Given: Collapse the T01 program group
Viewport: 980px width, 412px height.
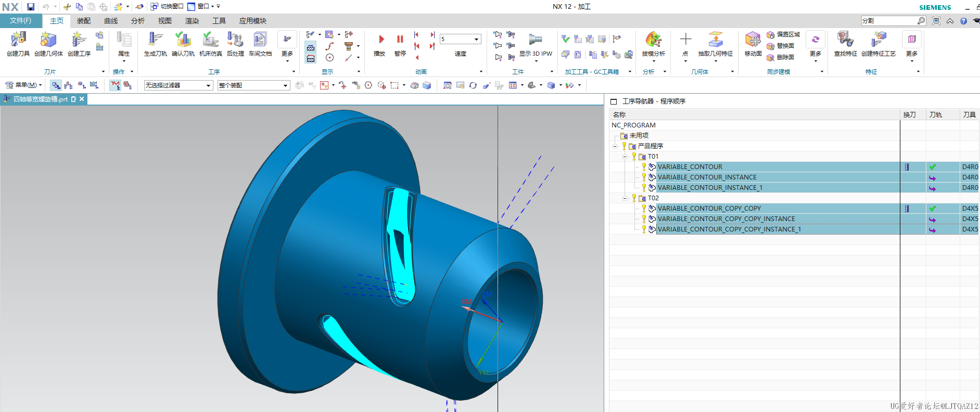Looking at the screenshot, I should (x=625, y=157).
